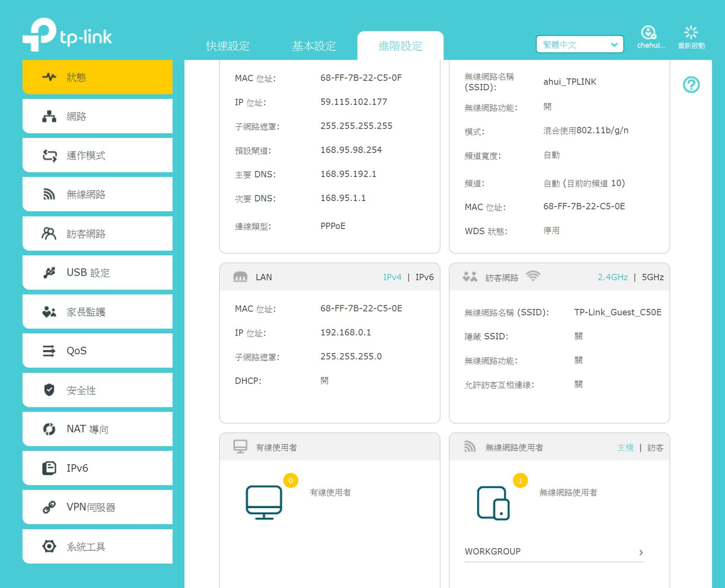Click the reboot (重新啟動) icon

point(691,33)
